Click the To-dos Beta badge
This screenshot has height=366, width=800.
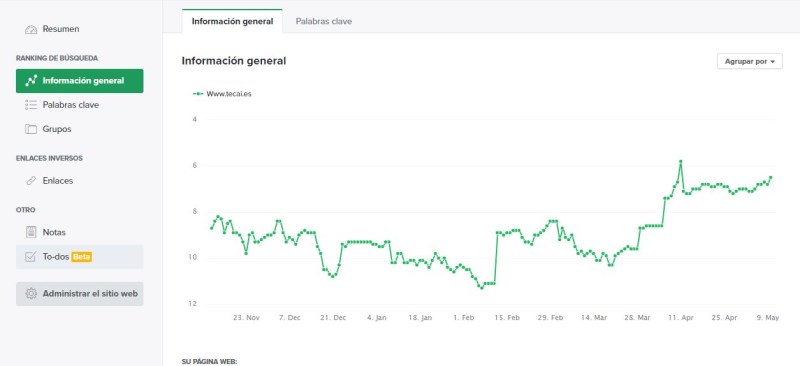82,257
